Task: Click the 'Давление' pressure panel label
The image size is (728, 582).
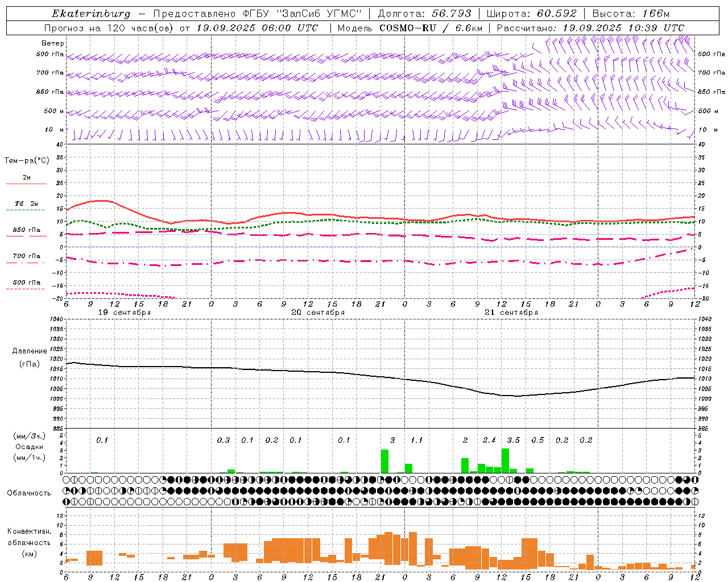Action: click(30, 351)
